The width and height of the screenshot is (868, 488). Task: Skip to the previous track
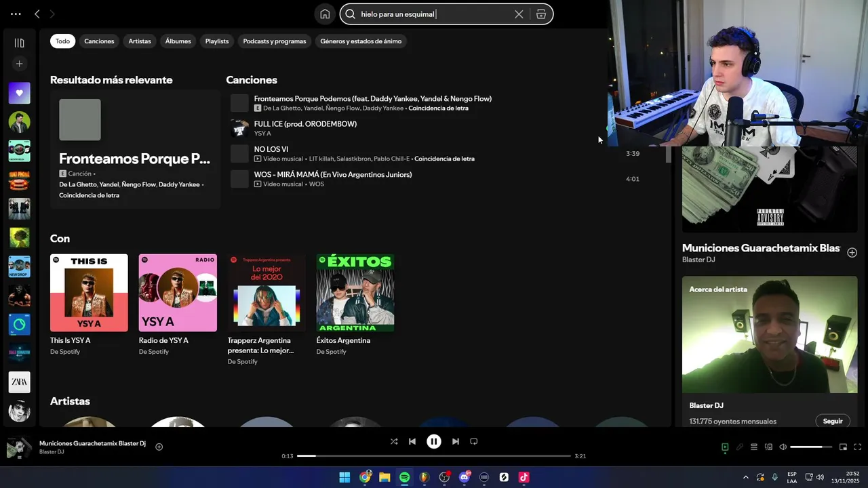click(412, 441)
